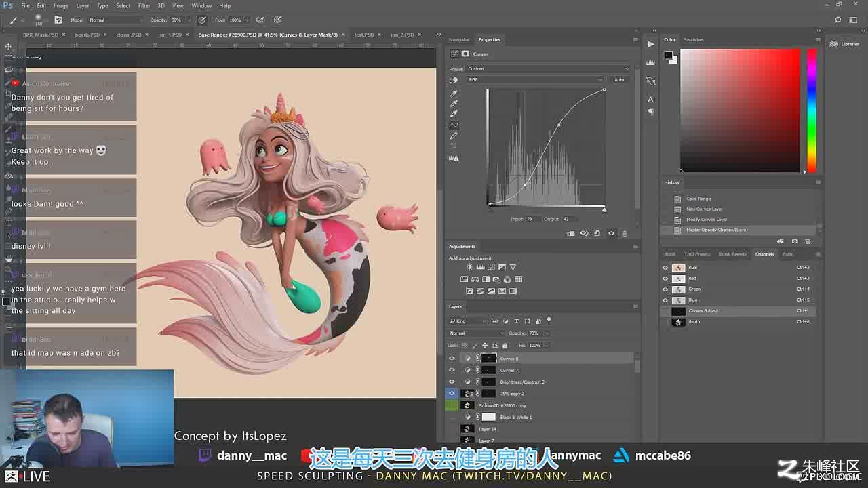This screenshot has height=488, width=868.
Task: Select the gray point eyedropper in Curves
Action: point(454,104)
